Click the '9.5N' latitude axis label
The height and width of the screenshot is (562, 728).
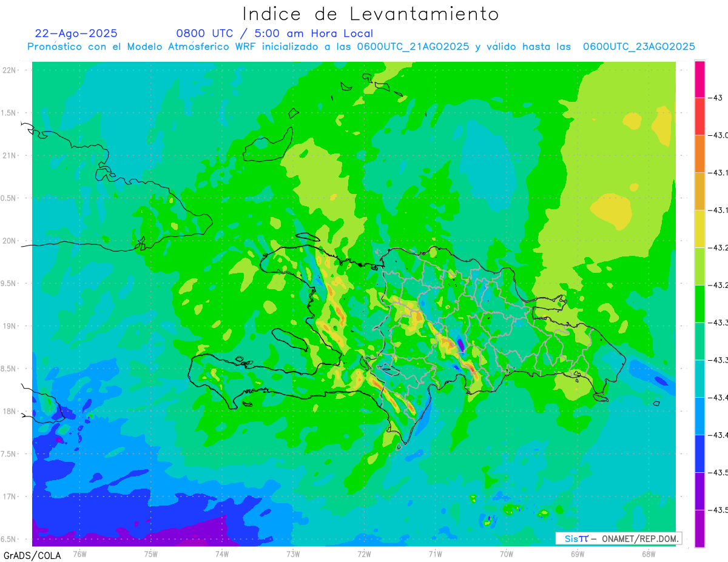9,283
